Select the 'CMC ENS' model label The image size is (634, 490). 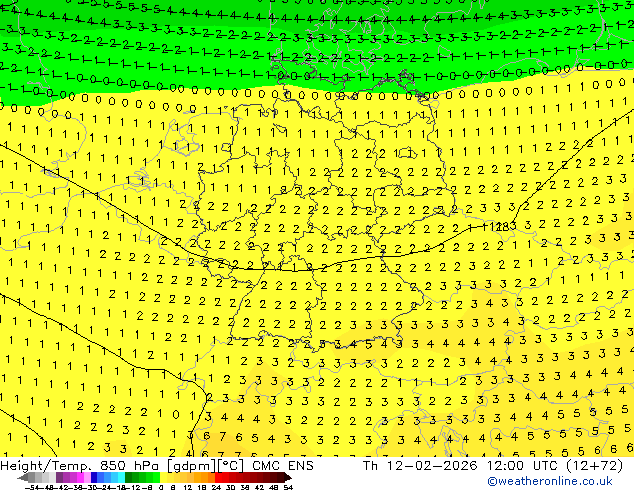coord(283,466)
